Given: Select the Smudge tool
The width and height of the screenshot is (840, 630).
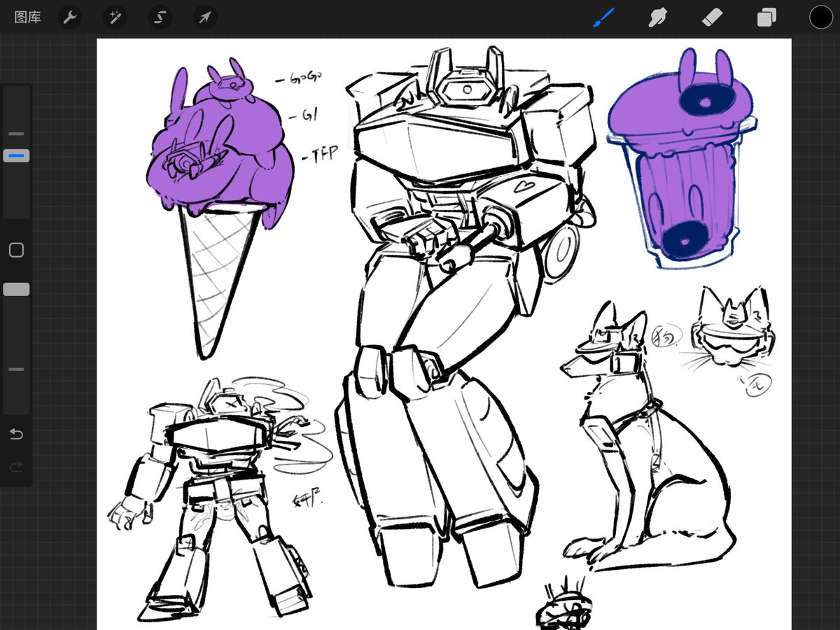Looking at the screenshot, I should (657, 17).
